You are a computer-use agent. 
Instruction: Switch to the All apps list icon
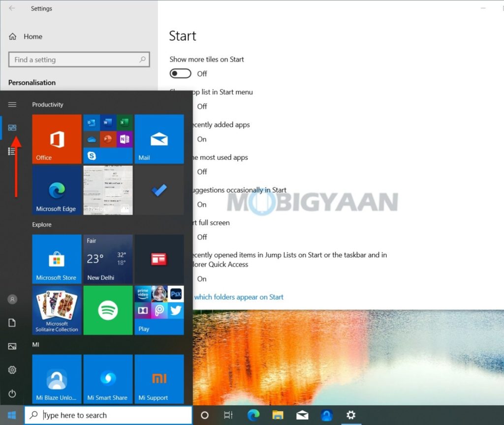(12, 152)
